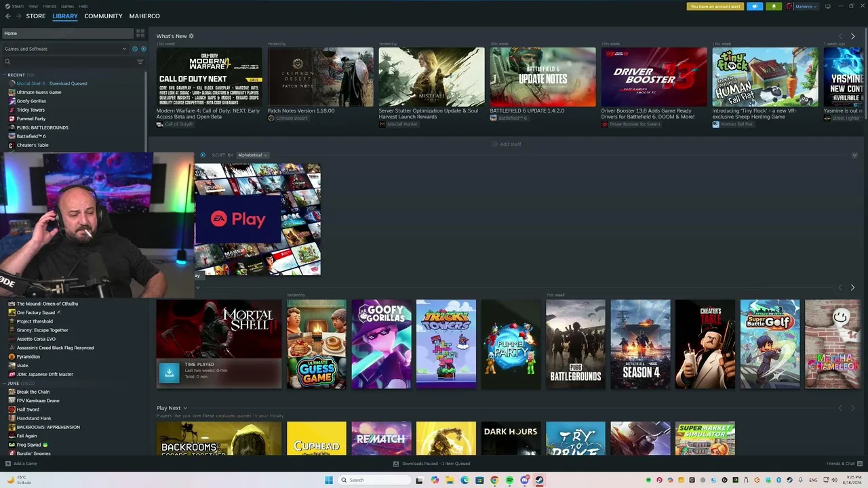Open the Crimson Desert Patch Notes card
This screenshot has width=868, height=488.
[320, 77]
